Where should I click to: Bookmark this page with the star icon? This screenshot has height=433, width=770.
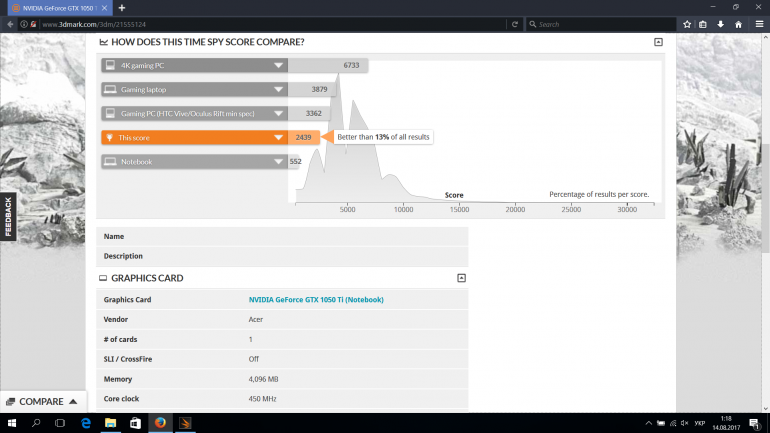[x=687, y=24]
